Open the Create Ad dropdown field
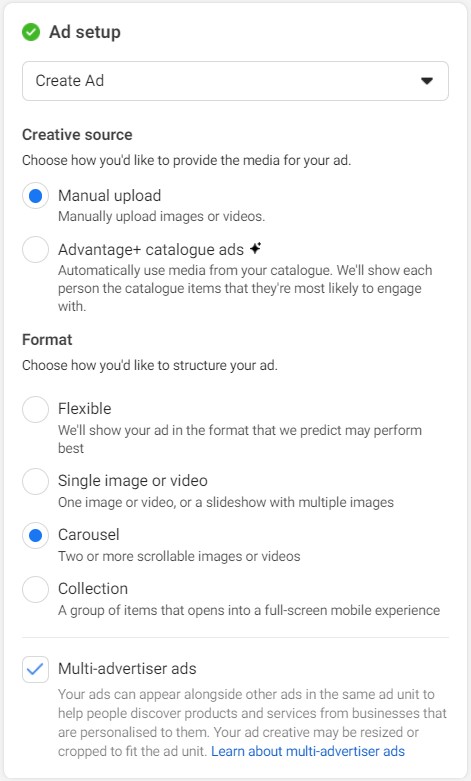This screenshot has height=781, width=471. tap(235, 81)
